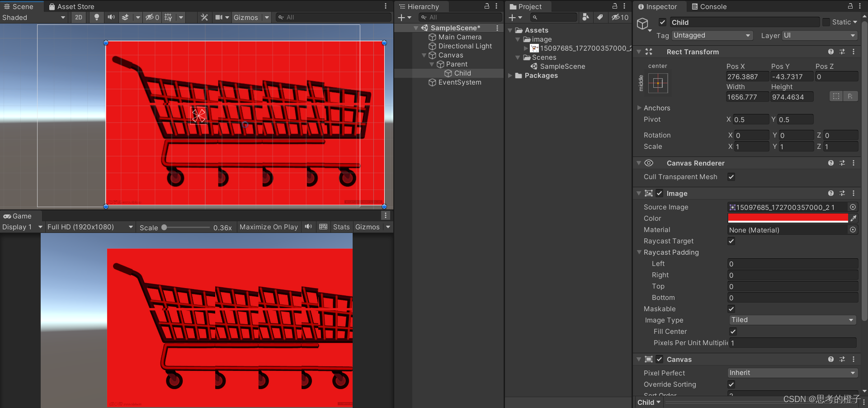Open the scene visibility eye icon toolbar control
Image resolution: width=868 pixels, height=408 pixels.
149,17
